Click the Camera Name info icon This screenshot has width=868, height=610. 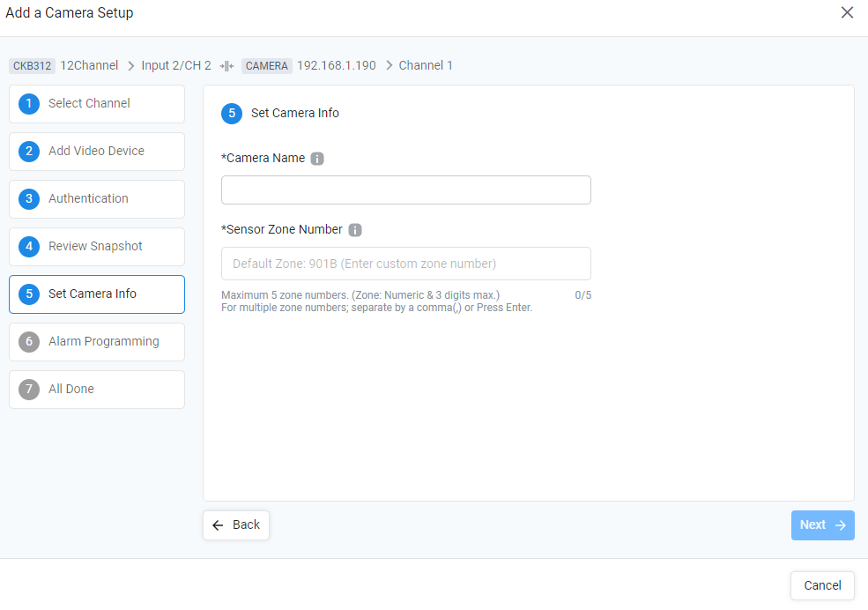tap(316, 159)
